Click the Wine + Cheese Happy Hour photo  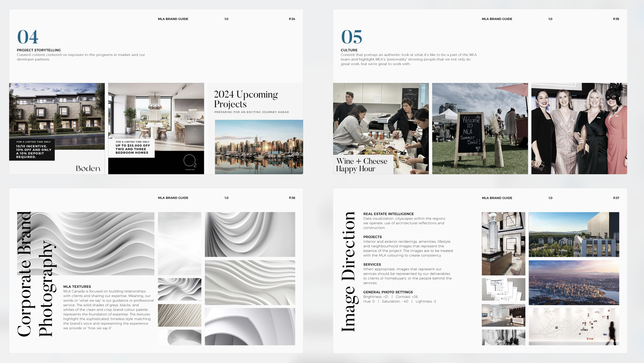381,128
